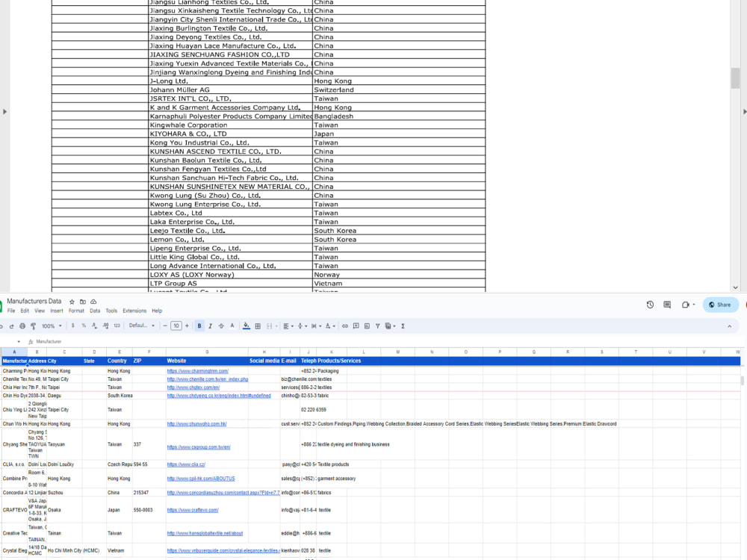The height and width of the screenshot is (560, 747).
Task: Open the functions sigma icon
Action: (403, 326)
